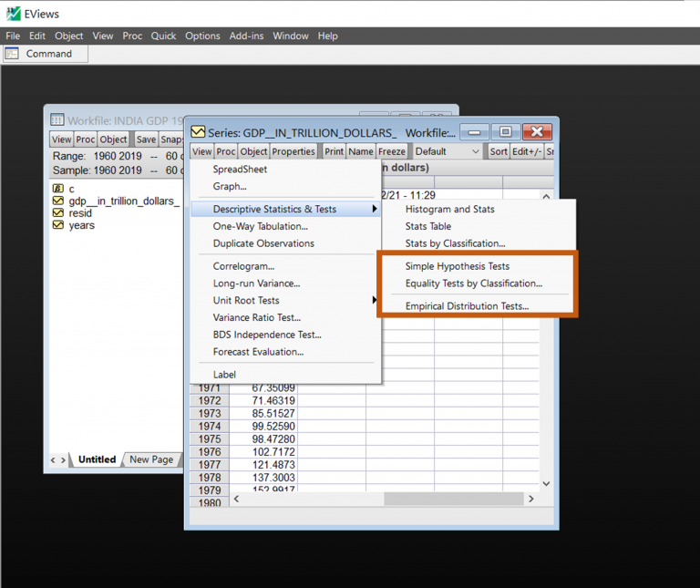Open the File menu
This screenshot has height=588, width=700.
[13, 36]
